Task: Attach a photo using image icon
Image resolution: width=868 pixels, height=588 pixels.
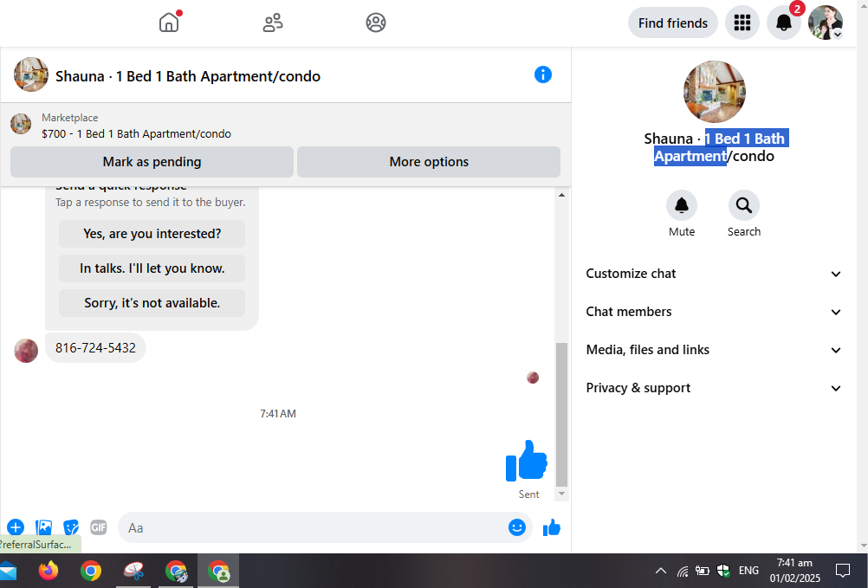Action: point(43,527)
